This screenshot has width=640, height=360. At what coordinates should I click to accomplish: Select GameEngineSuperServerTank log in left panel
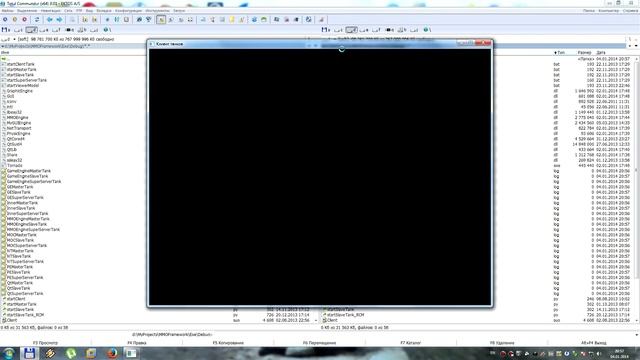[34, 181]
